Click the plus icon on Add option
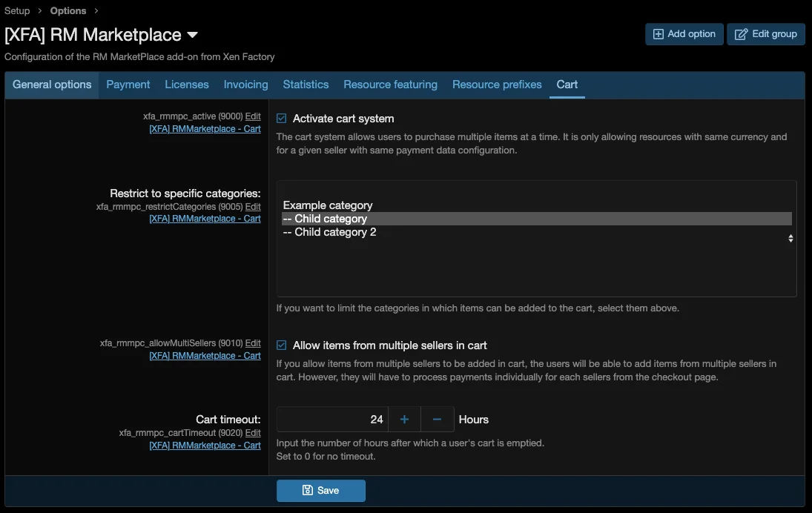 pyautogui.click(x=658, y=34)
